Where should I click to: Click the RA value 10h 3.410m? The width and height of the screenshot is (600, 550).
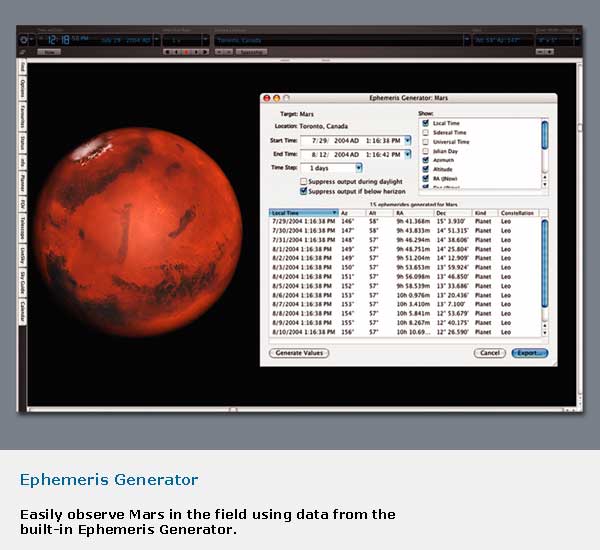413,304
